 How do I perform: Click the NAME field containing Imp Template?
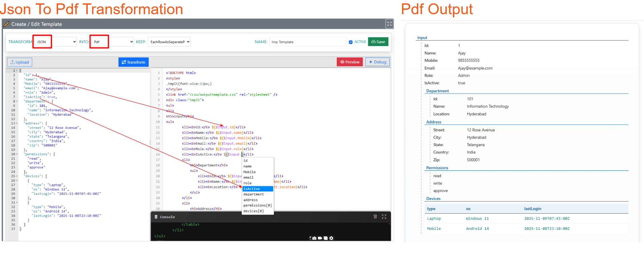tap(308, 42)
